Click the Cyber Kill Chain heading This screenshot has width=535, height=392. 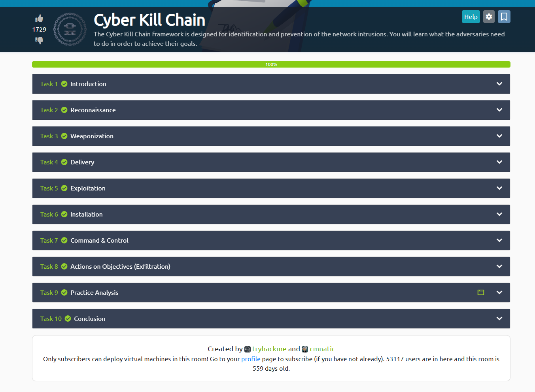tap(149, 20)
